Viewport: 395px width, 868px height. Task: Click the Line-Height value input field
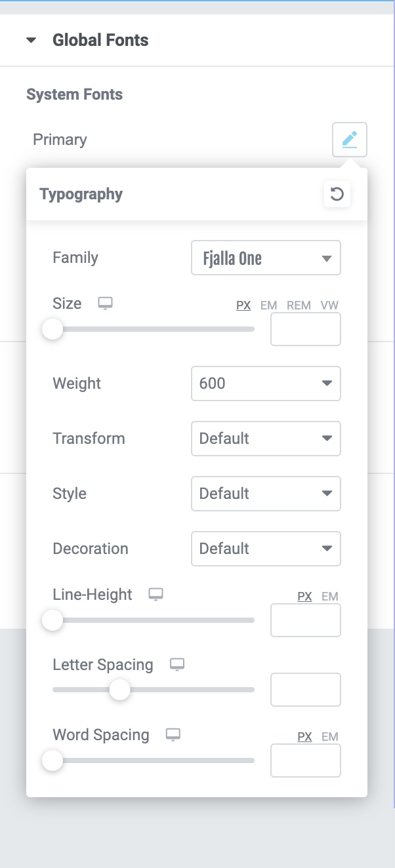(306, 620)
